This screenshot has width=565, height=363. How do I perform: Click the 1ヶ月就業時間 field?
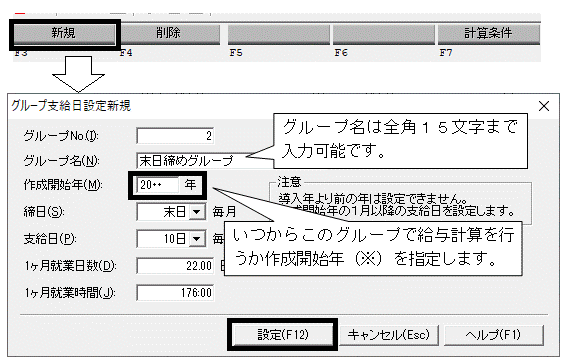click(x=175, y=293)
